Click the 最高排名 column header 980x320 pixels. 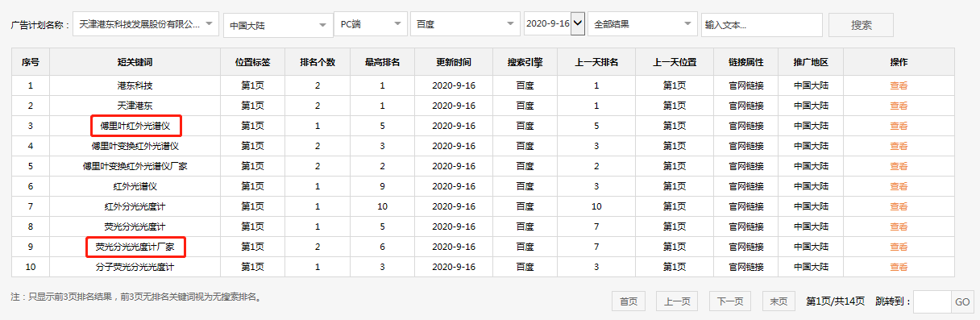tap(382, 62)
